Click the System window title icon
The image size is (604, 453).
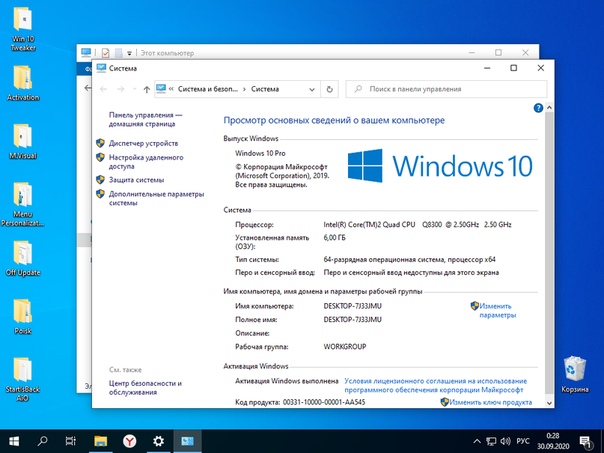point(101,68)
